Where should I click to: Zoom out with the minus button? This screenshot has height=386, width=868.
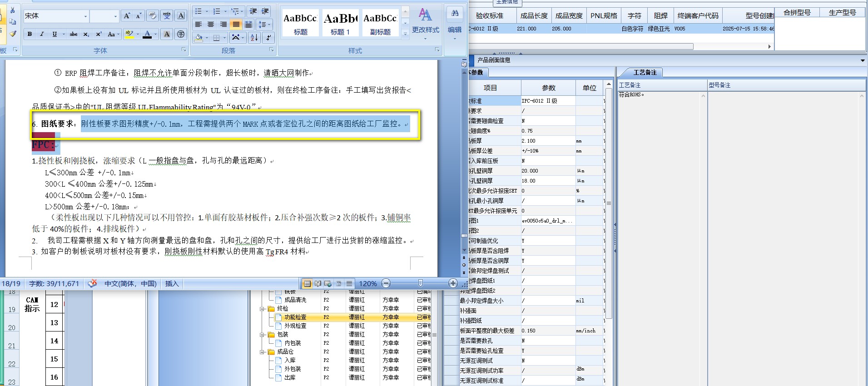tap(386, 283)
